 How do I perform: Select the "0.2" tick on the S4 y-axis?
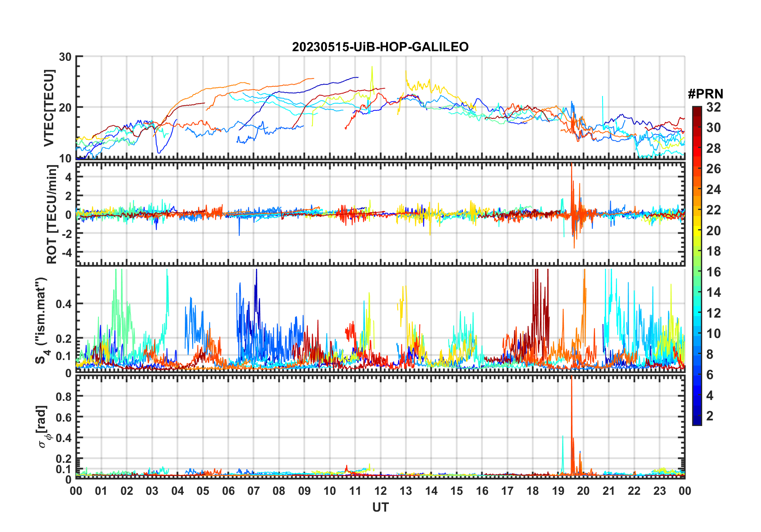click(x=64, y=338)
